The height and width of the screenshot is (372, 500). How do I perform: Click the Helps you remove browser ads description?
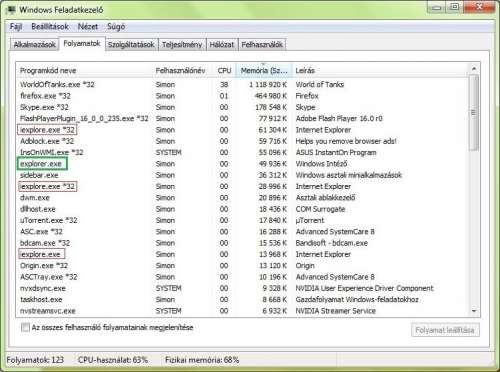[346, 141]
